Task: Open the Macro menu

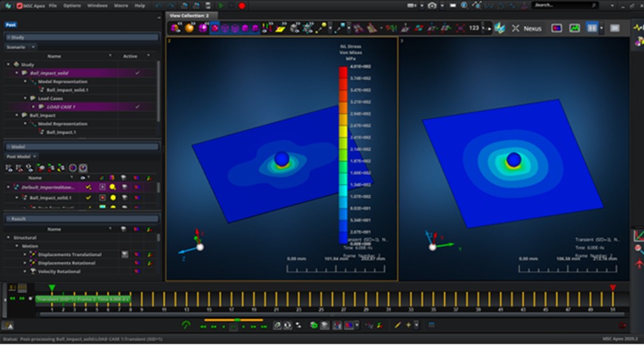Action: click(121, 5)
